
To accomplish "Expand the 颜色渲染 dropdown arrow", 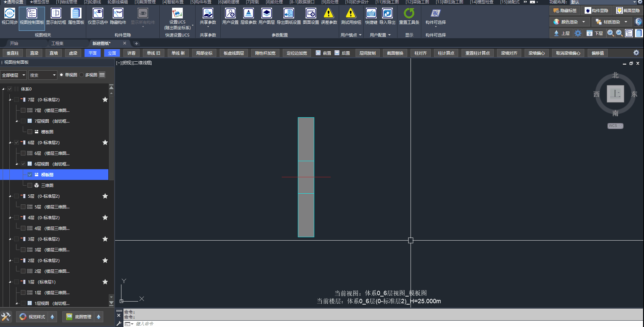I will [x=584, y=22].
